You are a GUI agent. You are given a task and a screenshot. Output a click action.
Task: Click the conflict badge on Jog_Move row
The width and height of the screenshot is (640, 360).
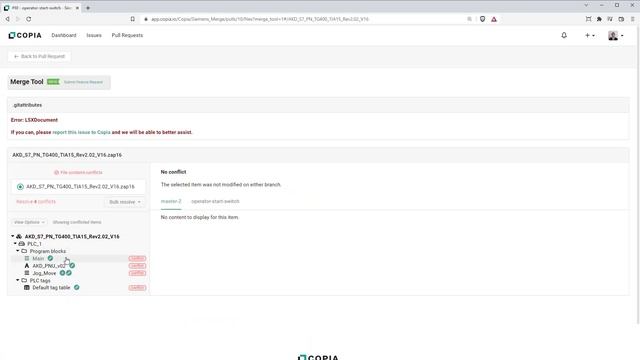click(x=137, y=273)
